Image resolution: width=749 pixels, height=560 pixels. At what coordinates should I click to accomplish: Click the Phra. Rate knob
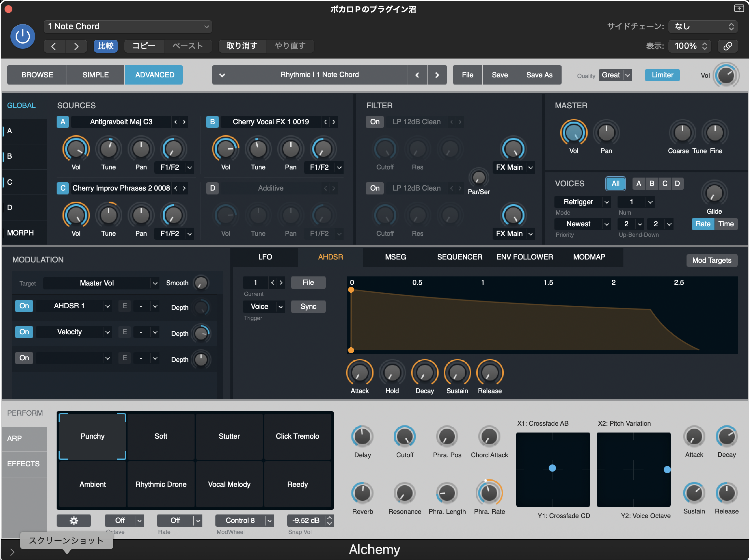tap(489, 493)
